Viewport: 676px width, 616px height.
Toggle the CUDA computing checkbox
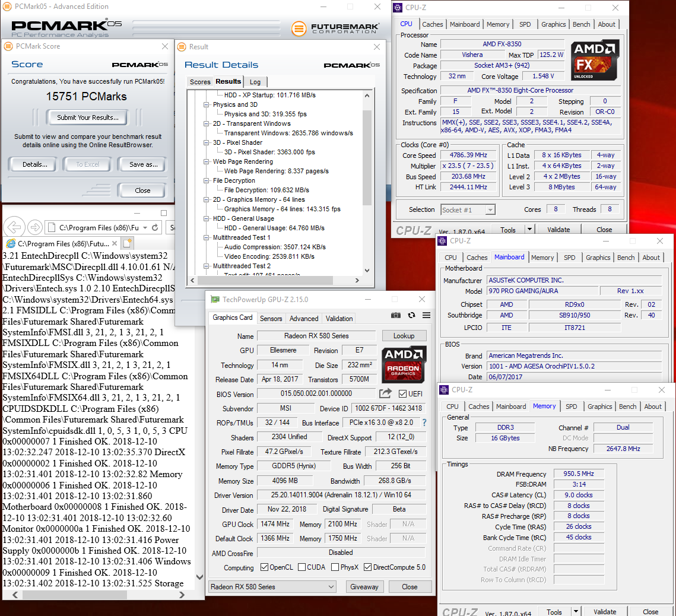click(301, 567)
